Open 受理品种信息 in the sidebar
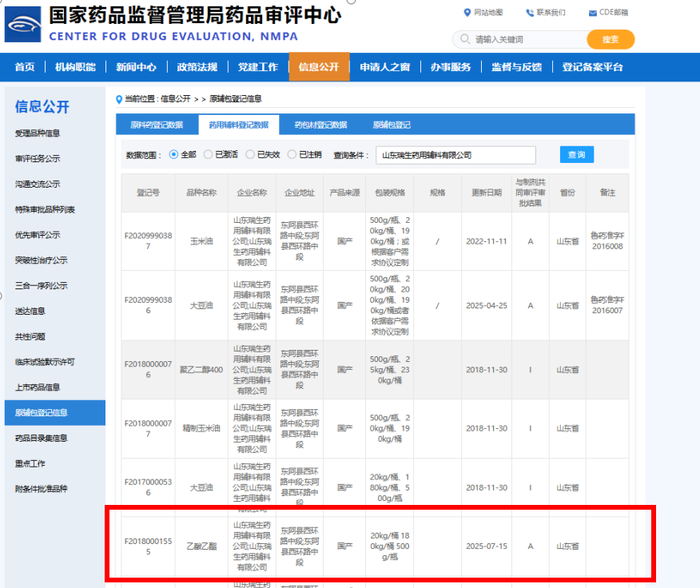The image size is (700, 588). [38, 133]
